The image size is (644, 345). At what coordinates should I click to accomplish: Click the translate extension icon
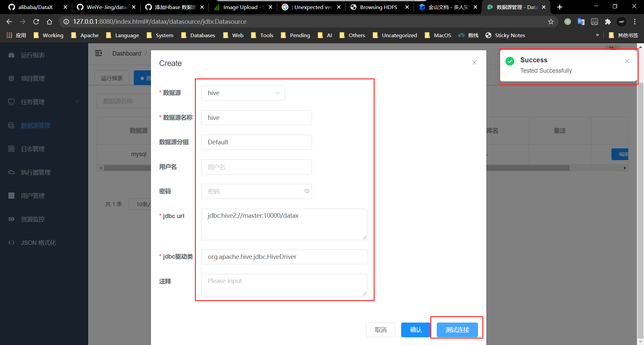(x=581, y=22)
